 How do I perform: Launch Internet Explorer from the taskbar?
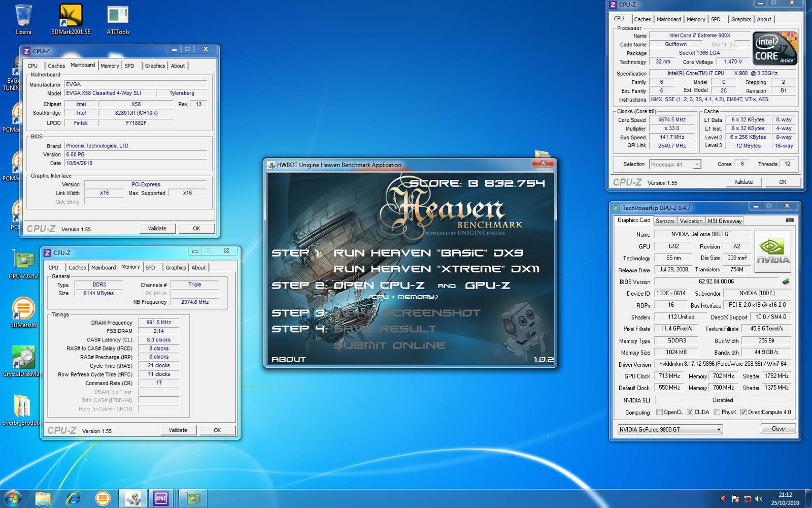(x=73, y=498)
